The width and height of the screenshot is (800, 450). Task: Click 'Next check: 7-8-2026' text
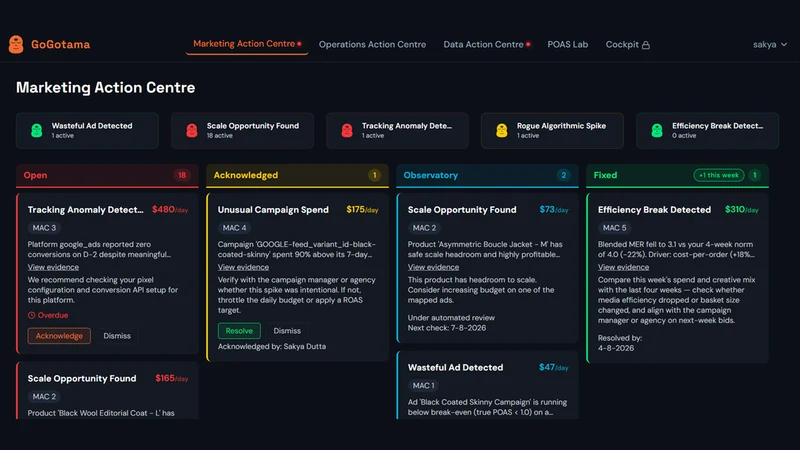447,328
